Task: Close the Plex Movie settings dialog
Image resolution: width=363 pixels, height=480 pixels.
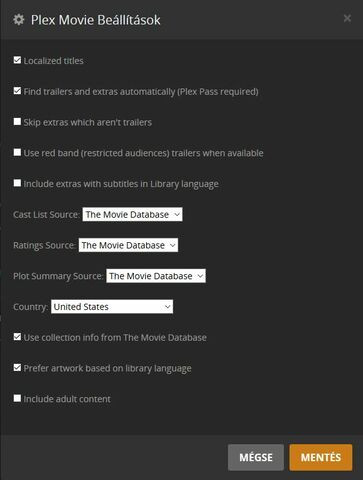Action: pos(347,18)
